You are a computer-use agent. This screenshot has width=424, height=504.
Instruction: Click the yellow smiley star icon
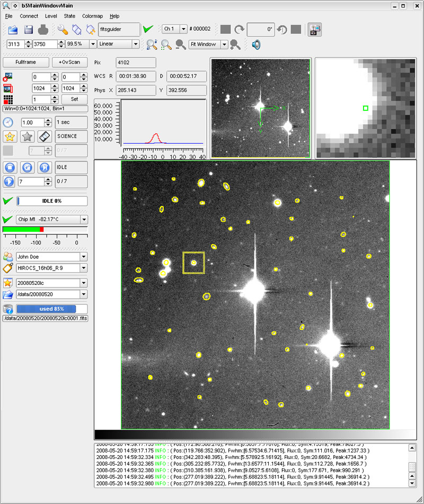9,137
